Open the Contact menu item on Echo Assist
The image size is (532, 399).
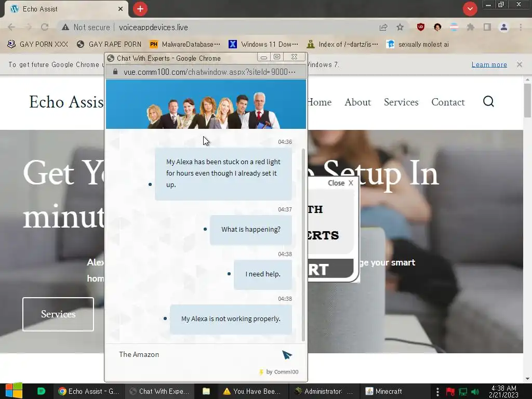[448, 102]
